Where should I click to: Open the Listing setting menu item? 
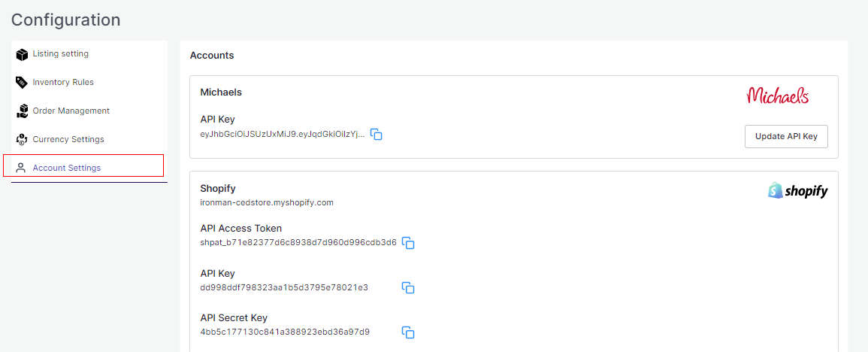(60, 54)
